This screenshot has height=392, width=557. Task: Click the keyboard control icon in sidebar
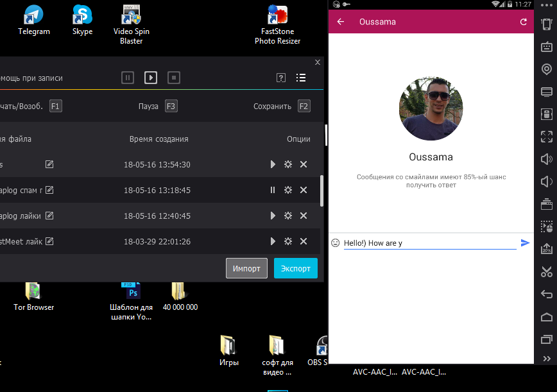point(547,47)
